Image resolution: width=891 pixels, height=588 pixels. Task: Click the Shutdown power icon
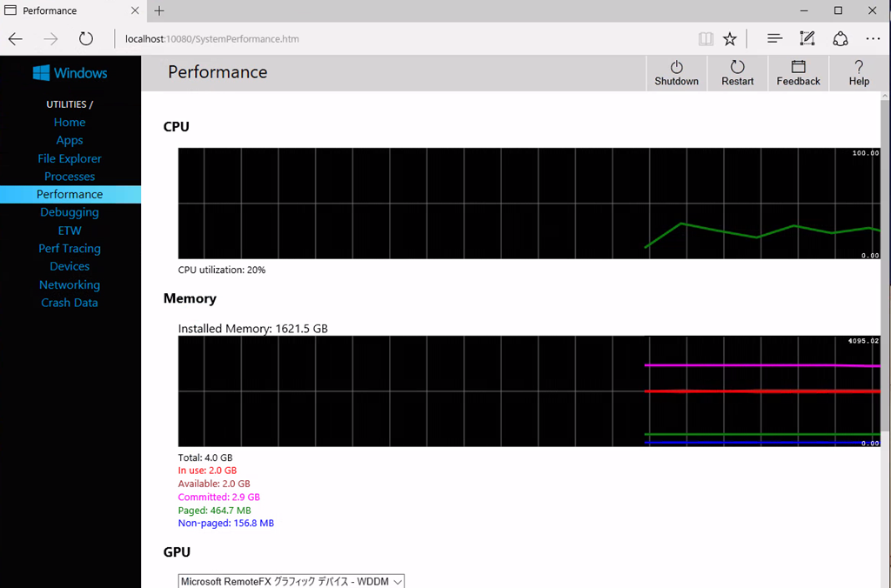(x=676, y=67)
